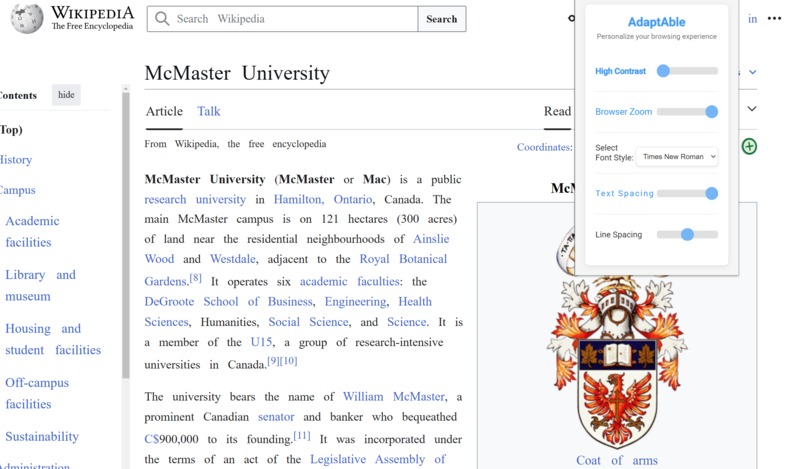The image size is (806, 469).
Task: Click the Coordinates link
Action: (x=544, y=147)
